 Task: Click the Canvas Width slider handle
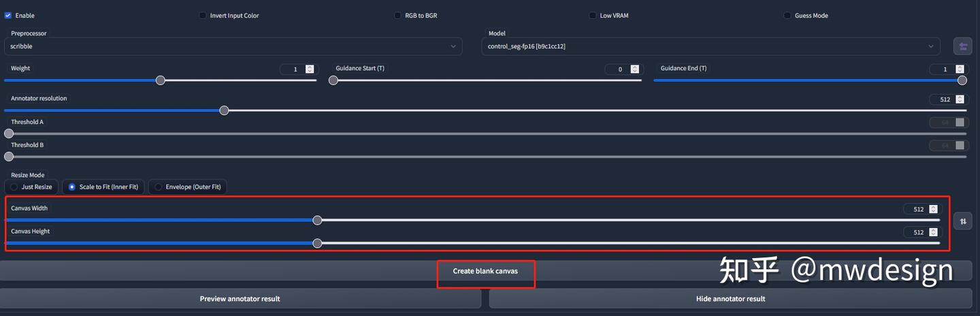[317, 220]
